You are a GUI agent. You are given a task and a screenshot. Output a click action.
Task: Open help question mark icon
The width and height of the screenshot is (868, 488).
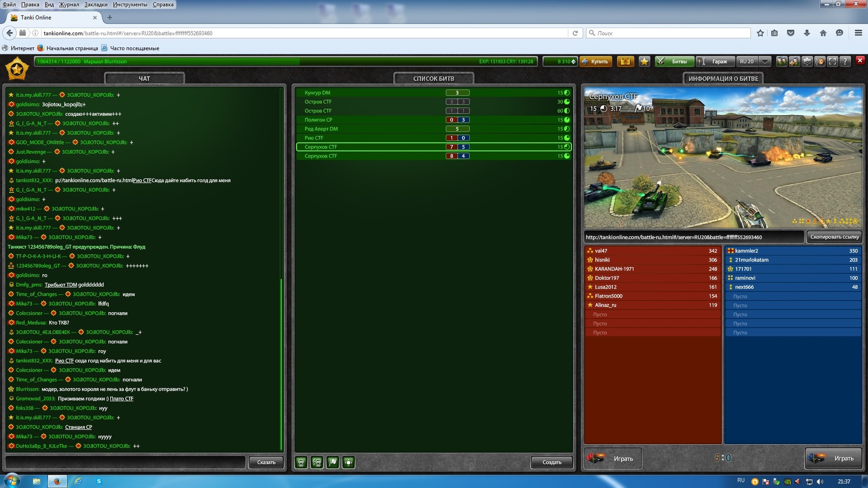(845, 61)
